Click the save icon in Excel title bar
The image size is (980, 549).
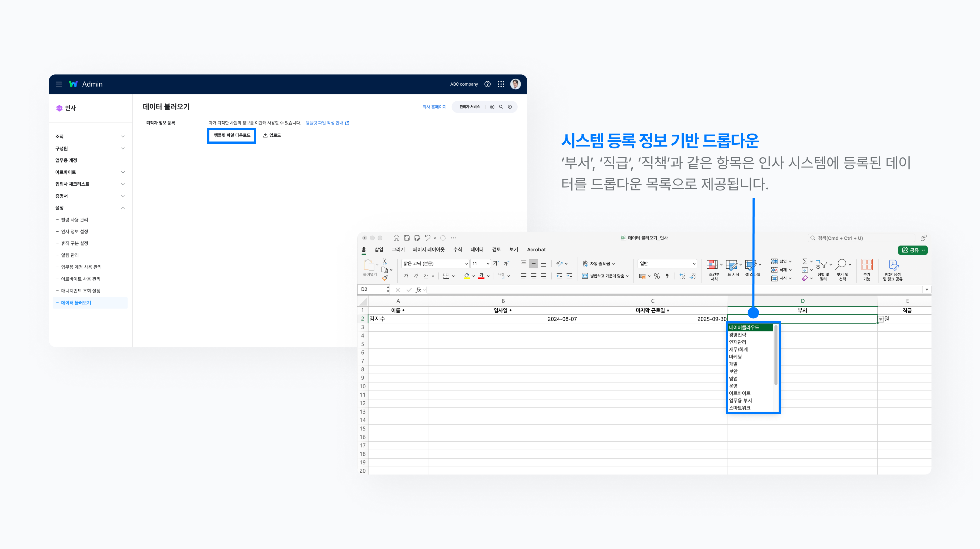(407, 238)
